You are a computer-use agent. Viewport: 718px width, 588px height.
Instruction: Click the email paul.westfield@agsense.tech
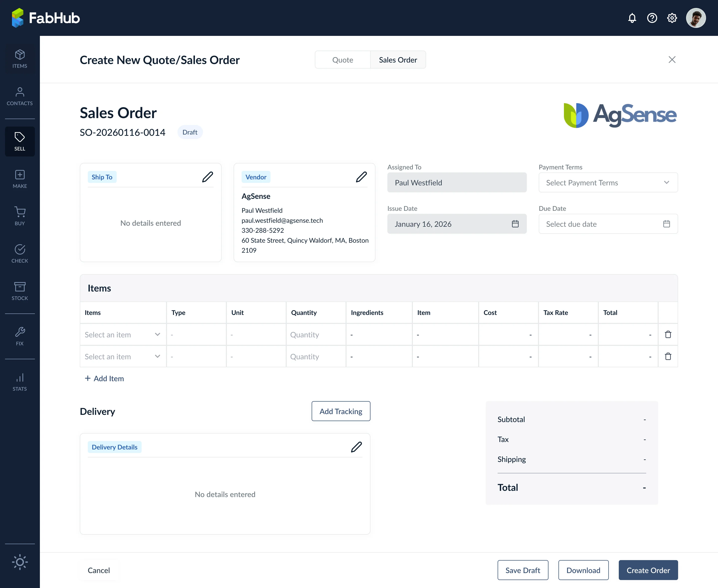click(282, 220)
